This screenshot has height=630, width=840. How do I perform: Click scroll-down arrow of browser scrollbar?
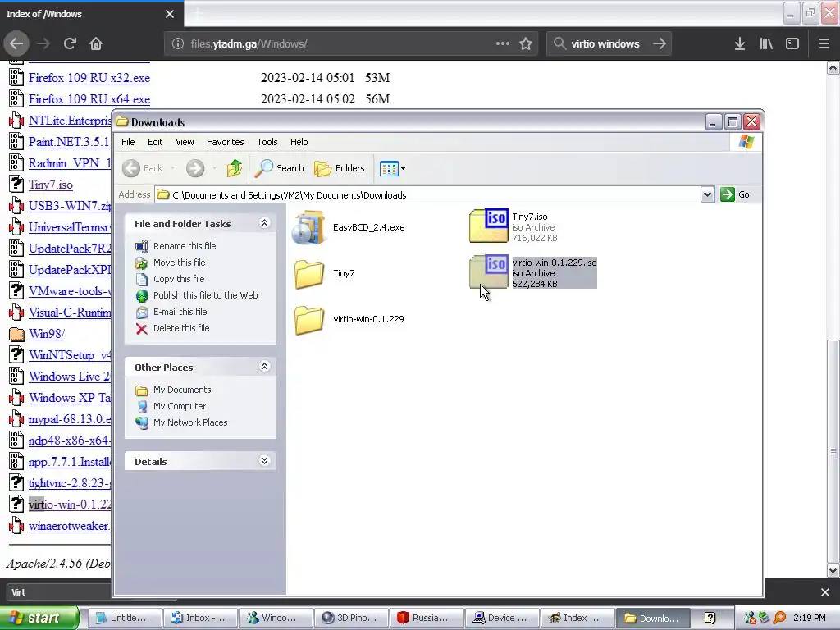tap(833, 571)
